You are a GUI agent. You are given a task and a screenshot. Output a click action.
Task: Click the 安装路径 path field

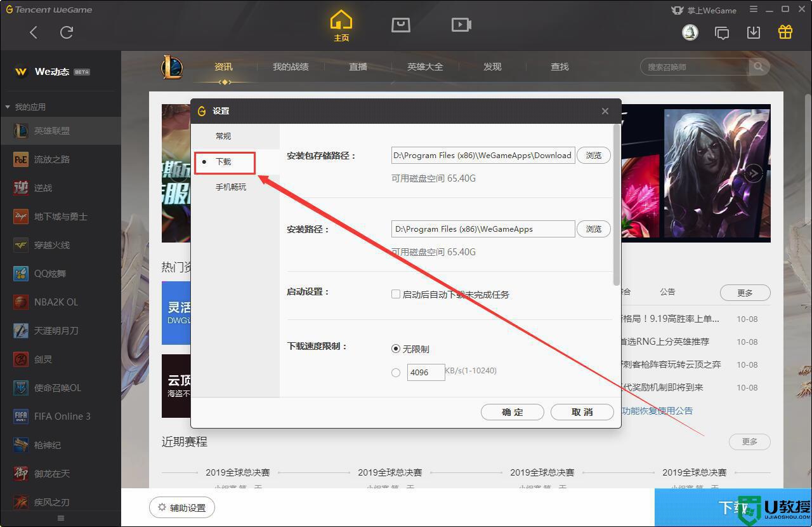coord(483,229)
